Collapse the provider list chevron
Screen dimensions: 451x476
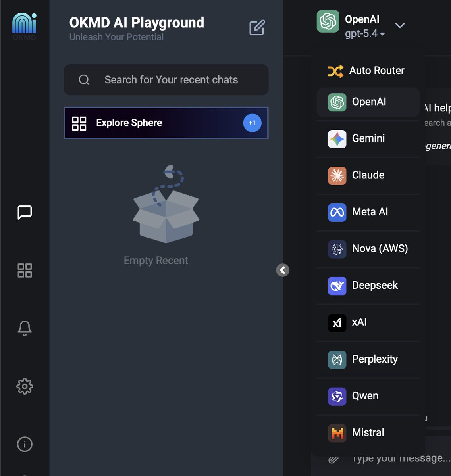coord(400,25)
